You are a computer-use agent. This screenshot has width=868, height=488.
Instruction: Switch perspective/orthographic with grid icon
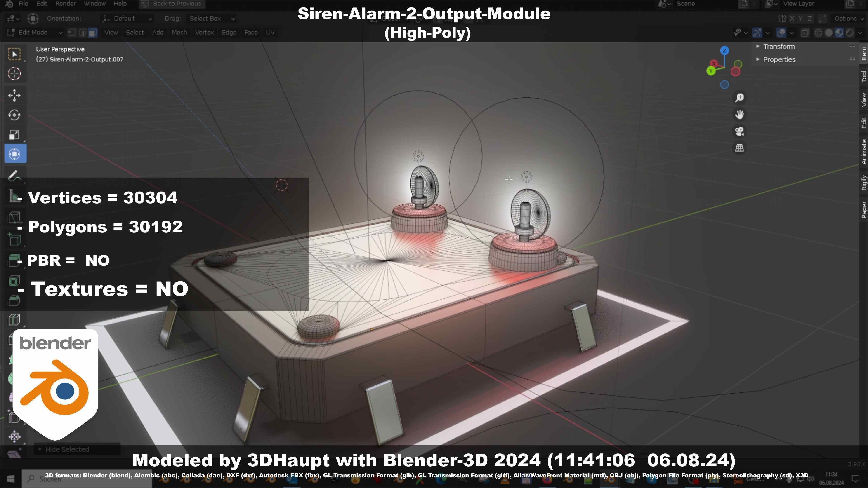[739, 148]
